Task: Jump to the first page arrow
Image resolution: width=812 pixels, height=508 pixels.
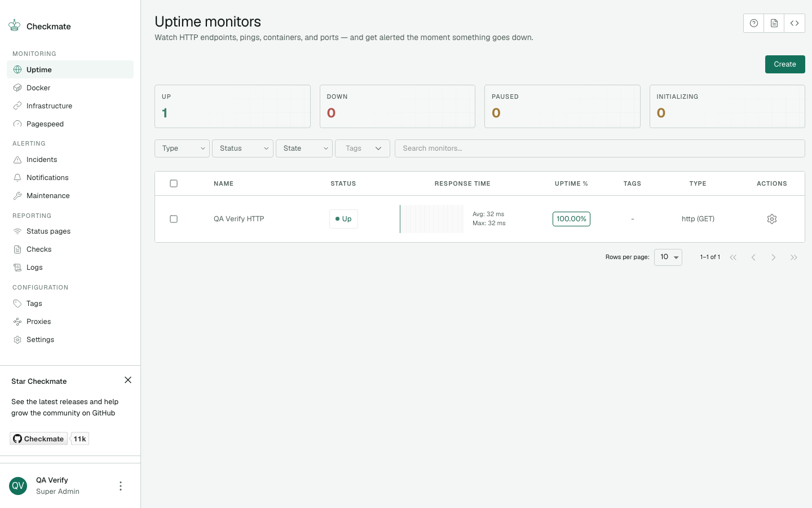Action: 733,257
